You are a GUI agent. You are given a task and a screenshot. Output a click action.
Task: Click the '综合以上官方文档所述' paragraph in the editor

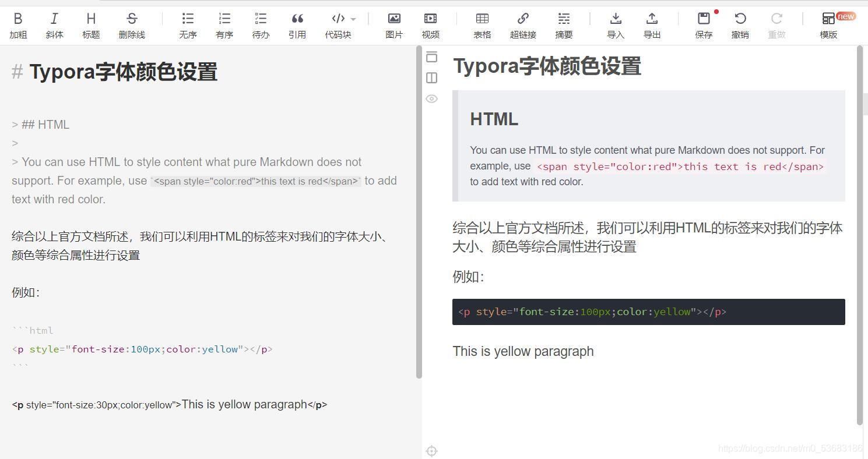click(201, 246)
